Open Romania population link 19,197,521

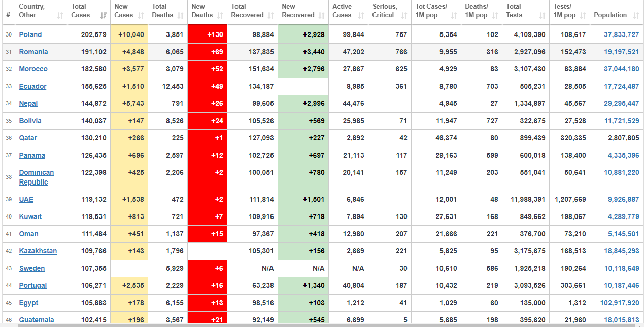tap(622, 52)
